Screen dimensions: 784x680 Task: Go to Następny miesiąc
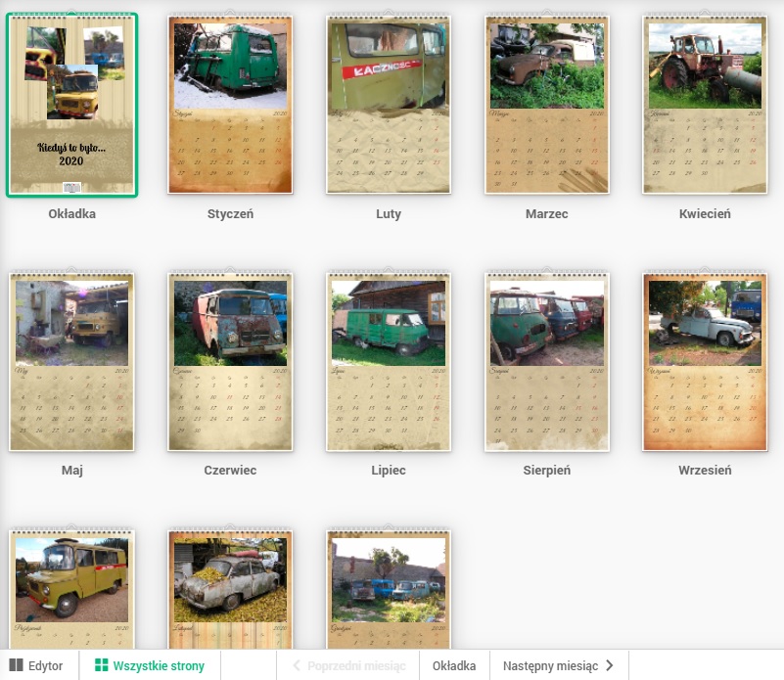(x=550, y=665)
